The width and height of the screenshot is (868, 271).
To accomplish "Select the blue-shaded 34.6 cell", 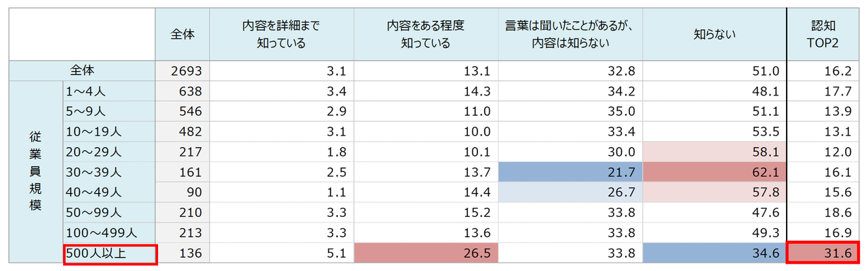I will [x=714, y=253].
